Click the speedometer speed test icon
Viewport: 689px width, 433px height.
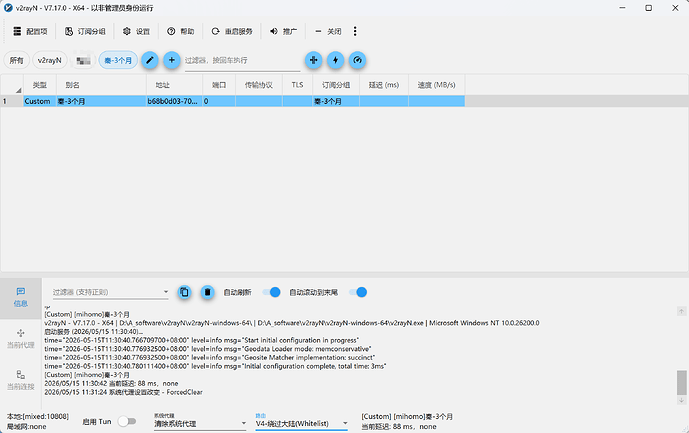[358, 60]
